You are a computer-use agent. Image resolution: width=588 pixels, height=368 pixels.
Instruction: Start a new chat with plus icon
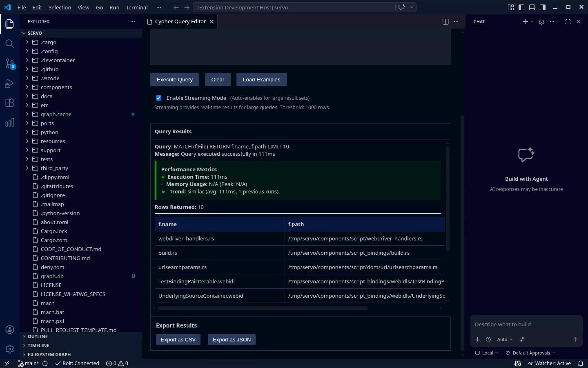click(x=525, y=22)
